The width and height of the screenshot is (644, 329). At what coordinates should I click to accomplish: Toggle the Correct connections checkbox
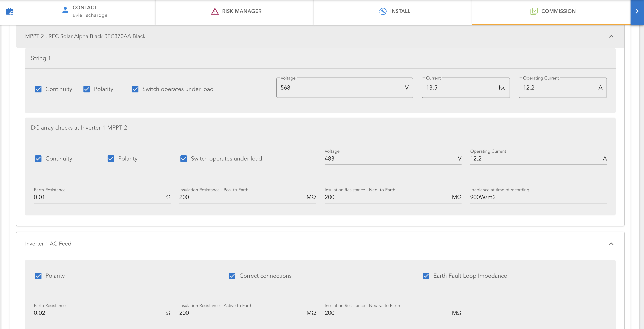[x=232, y=276]
